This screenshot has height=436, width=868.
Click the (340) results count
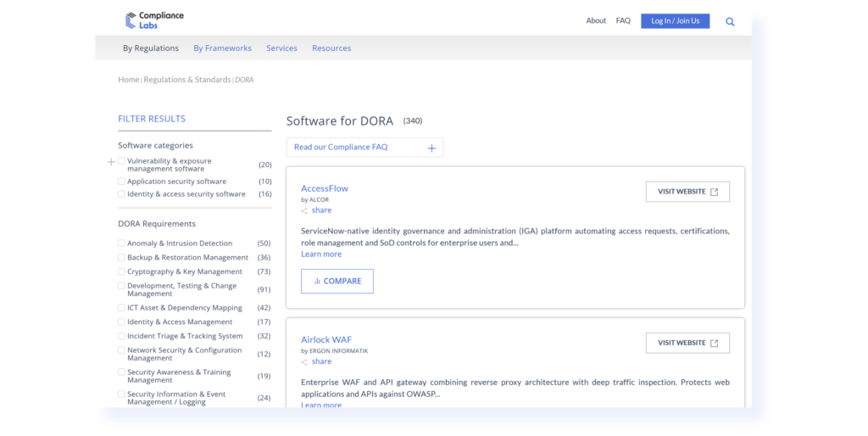click(413, 120)
